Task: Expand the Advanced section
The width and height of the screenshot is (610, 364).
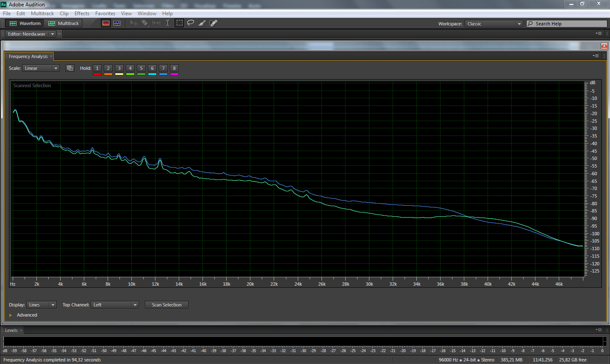Action: pyautogui.click(x=11, y=315)
